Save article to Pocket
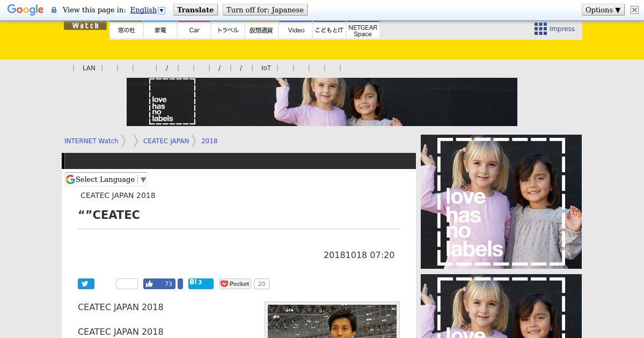 (235, 284)
